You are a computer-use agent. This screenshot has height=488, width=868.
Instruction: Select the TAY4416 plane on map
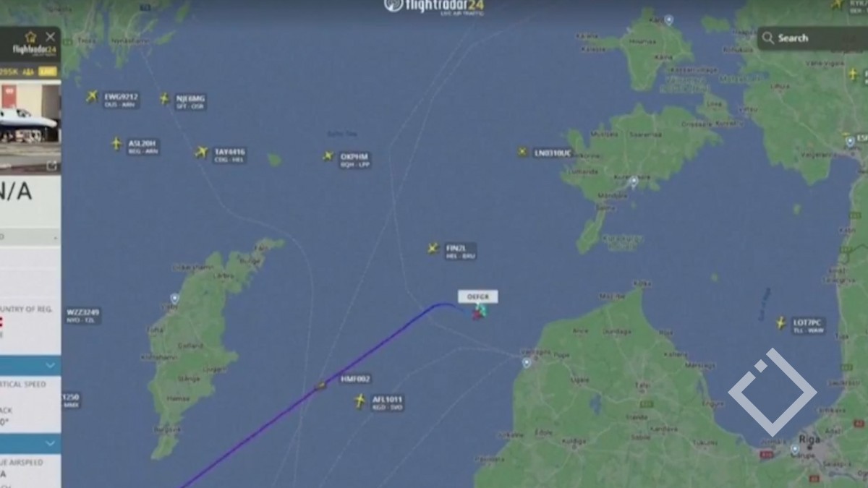(201, 152)
